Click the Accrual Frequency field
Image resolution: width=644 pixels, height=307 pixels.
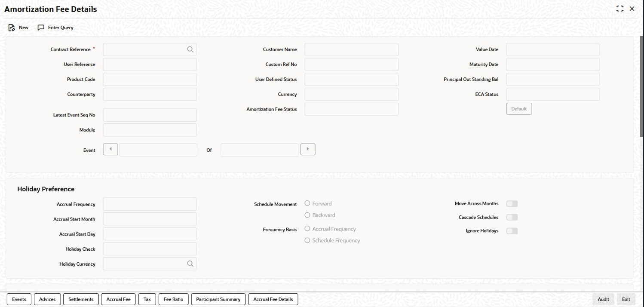[150, 204]
